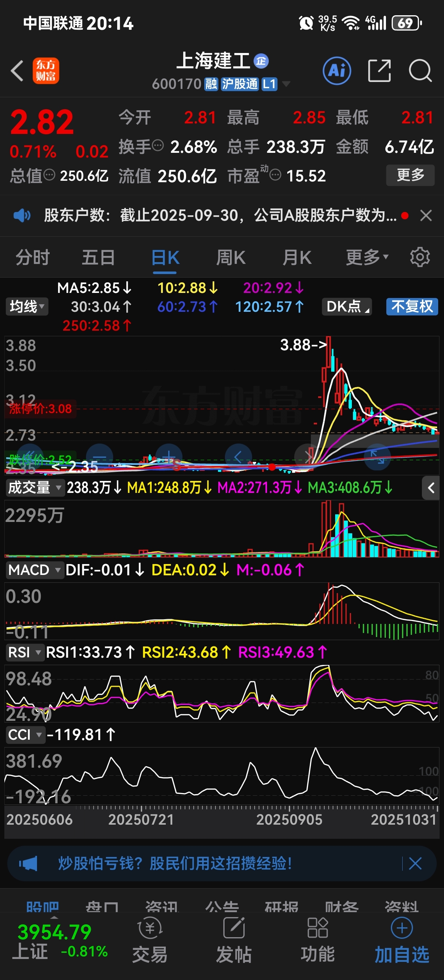Image resolution: width=444 pixels, height=980 pixels.
Task: Tap the chart zoom-out minus button
Action: point(100,457)
